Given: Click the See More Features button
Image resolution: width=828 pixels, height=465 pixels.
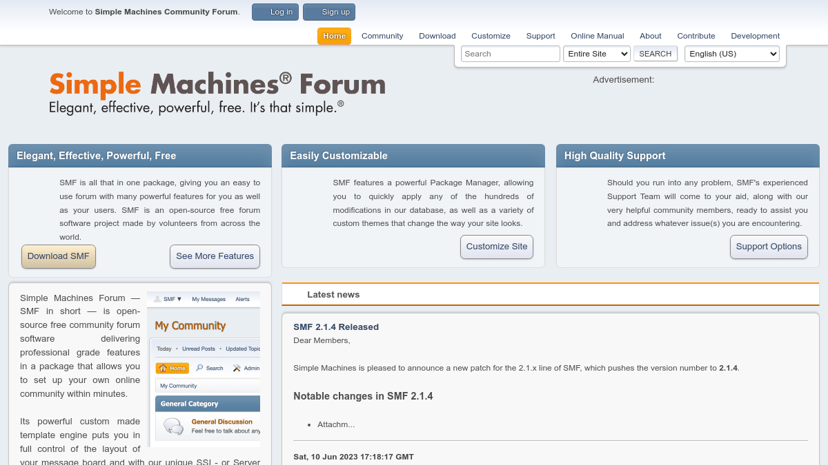Looking at the screenshot, I should [x=215, y=257].
